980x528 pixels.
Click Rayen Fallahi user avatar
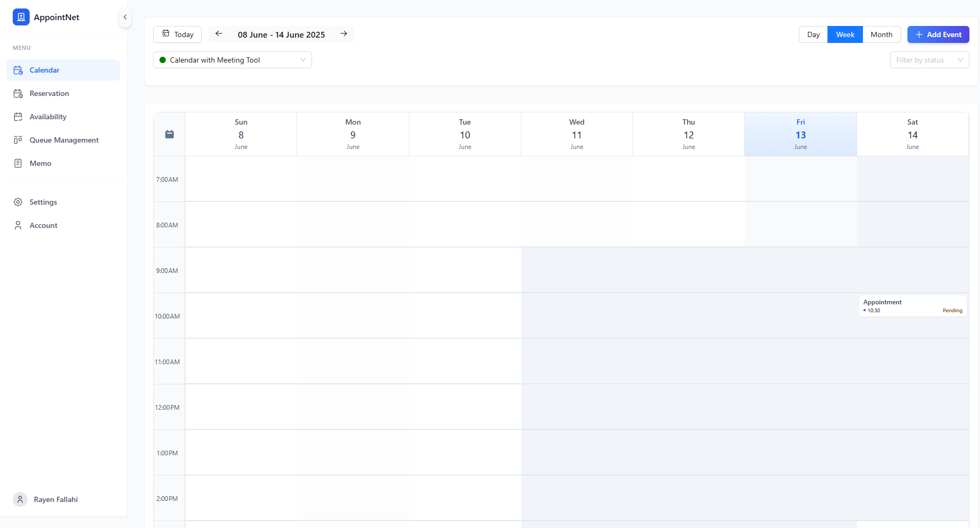(20, 499)
